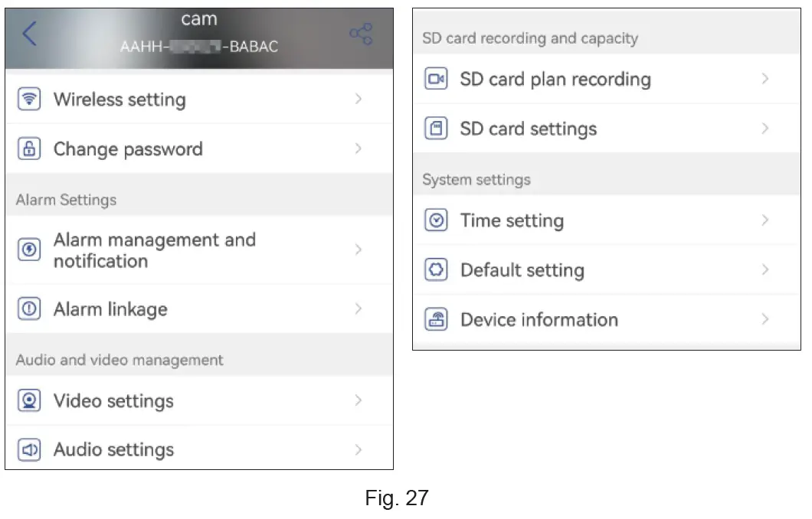This screenshot has height=519, width=812.
Task: Tap the camera icon for SD card plan recording
Action: tap(436, 79)
